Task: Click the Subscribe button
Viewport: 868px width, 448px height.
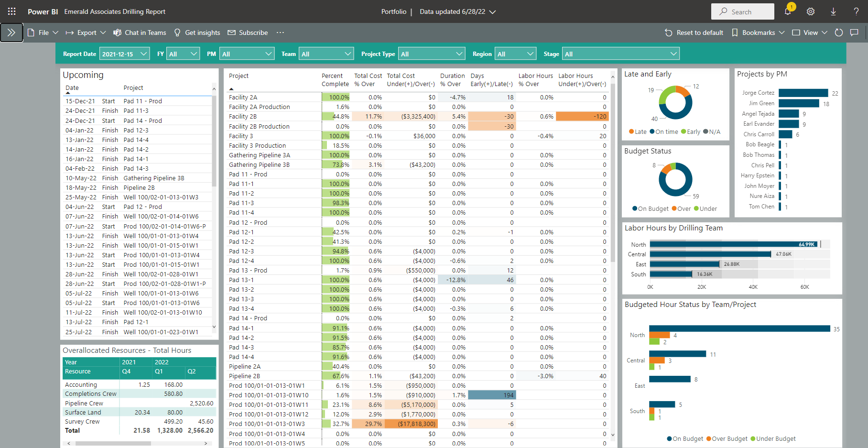Action: [x=248, y=33]
